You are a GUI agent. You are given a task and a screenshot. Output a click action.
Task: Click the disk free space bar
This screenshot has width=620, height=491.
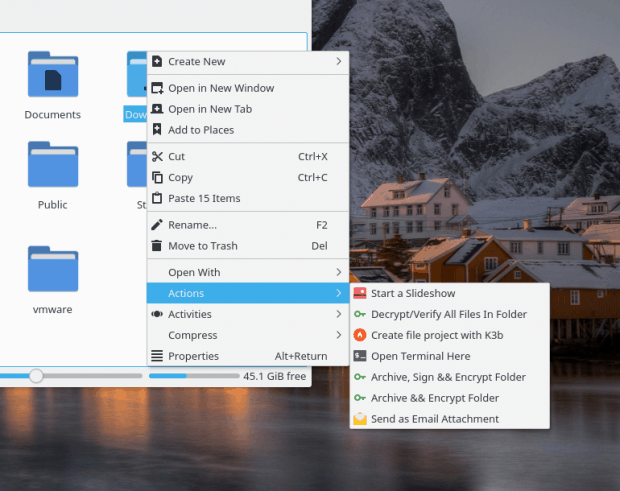pos(194,376)
